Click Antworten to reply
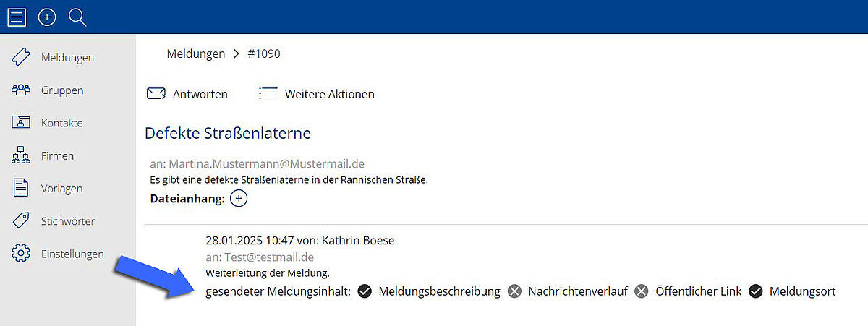This screenshot has width=868, height=326. [187, 94]
